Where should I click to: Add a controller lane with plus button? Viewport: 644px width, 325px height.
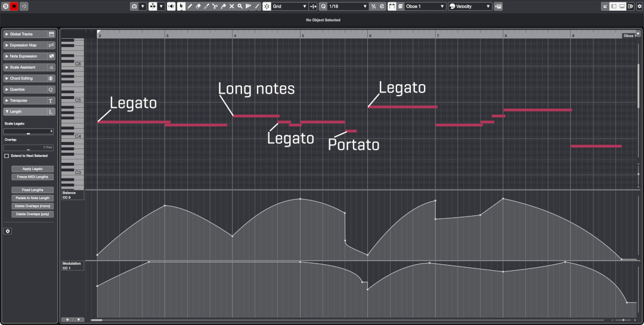[x=67, y=320]
